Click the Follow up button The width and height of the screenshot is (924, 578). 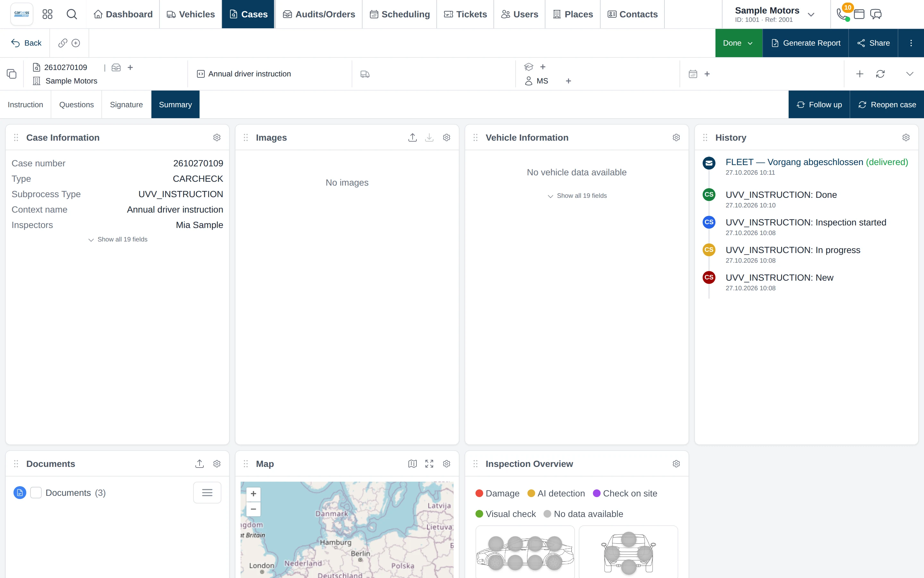819,104
